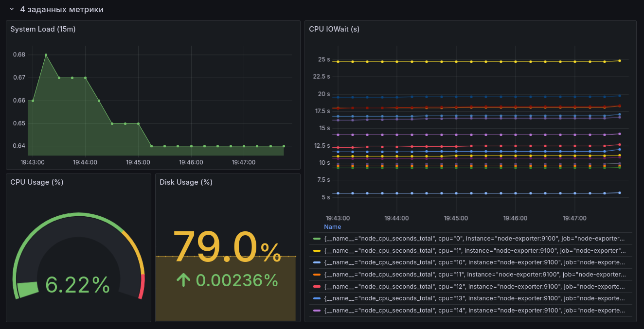The height and width of the screenshot is (329, 644).
Task: Open the System Load (15m) panel title menu
Action: [43, 29]
